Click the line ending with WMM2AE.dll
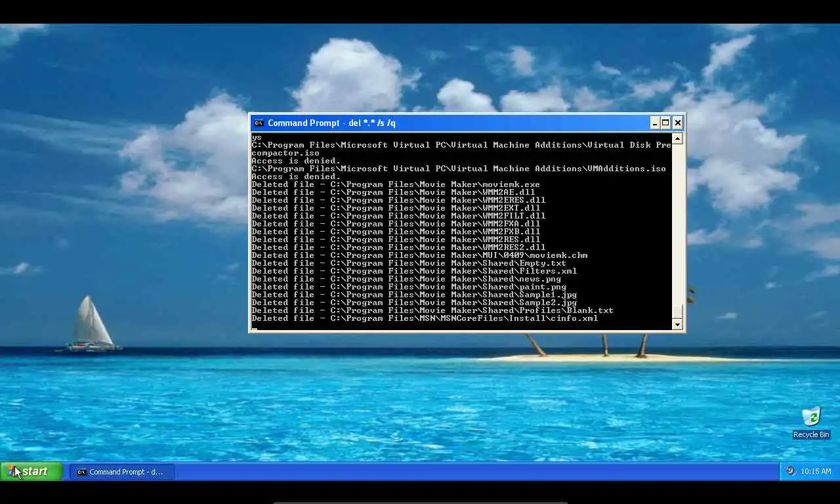The image size is (840, 504). [393, 192]
